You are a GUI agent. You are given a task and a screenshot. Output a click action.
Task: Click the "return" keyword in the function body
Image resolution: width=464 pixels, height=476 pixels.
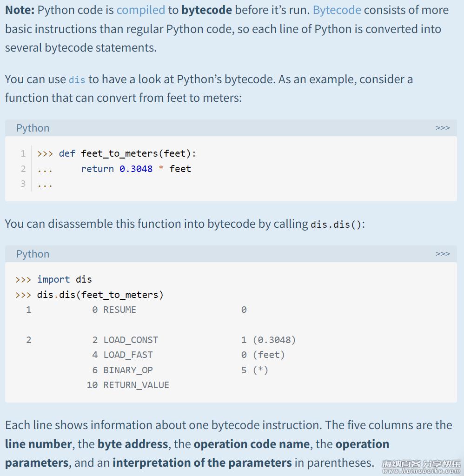pyautogui.click(x=97, y=169)
